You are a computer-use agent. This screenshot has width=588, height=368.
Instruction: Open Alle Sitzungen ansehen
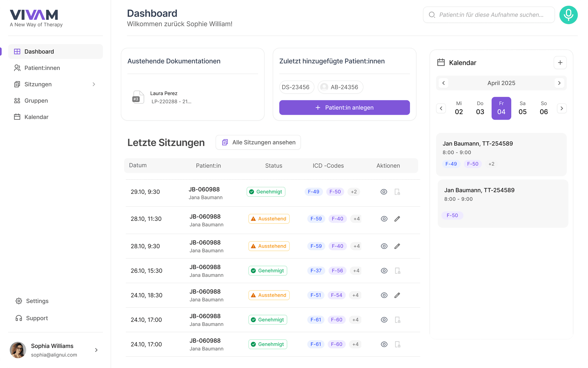click(x=258, y=142)
